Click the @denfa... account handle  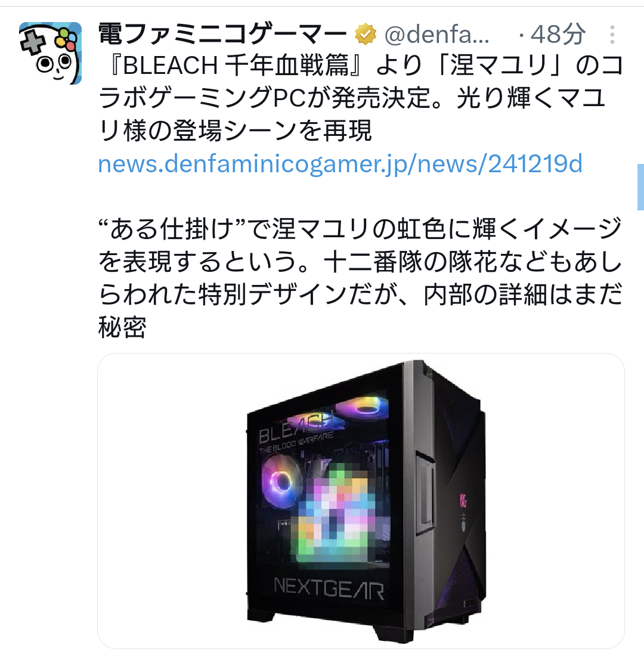437,35
